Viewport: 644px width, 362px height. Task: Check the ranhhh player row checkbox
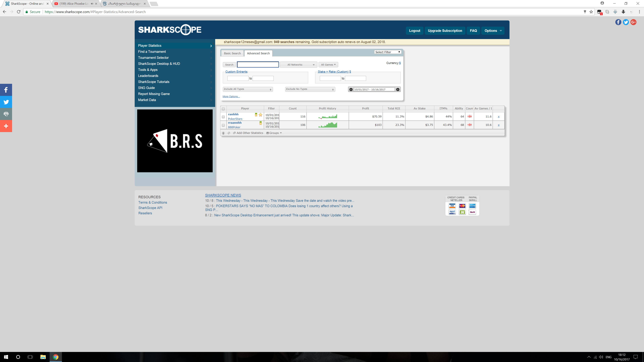[x=223, y=117]
